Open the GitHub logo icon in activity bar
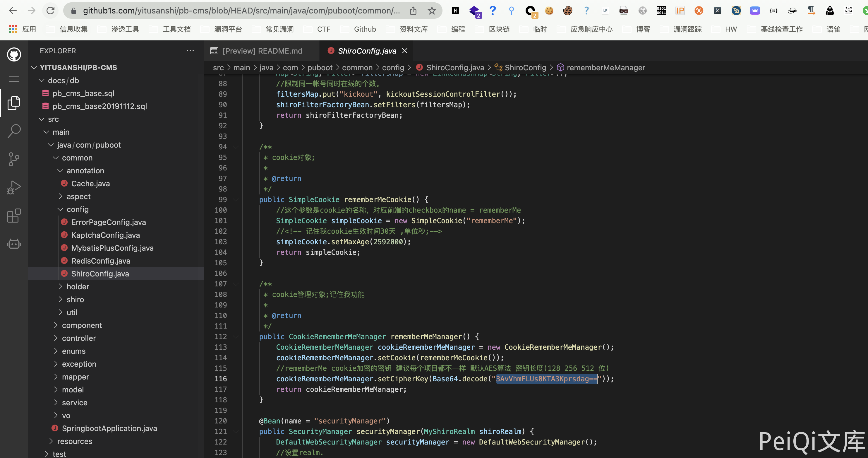The width and height of the screenshot is (868, 458). [x=14, y=54]
